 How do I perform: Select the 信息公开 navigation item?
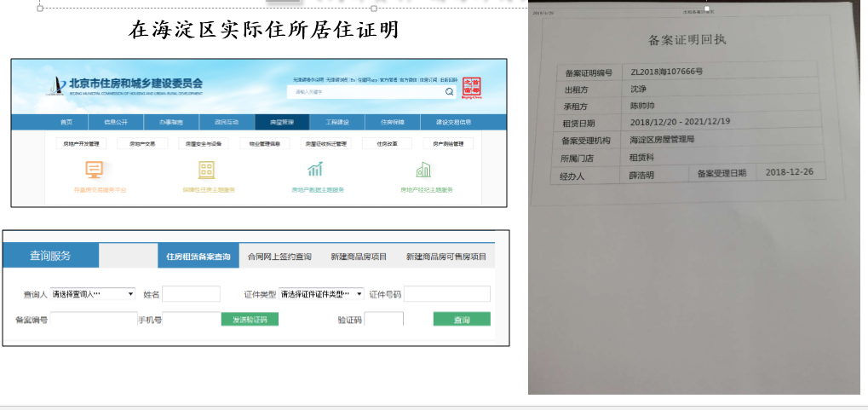[117, 122]
